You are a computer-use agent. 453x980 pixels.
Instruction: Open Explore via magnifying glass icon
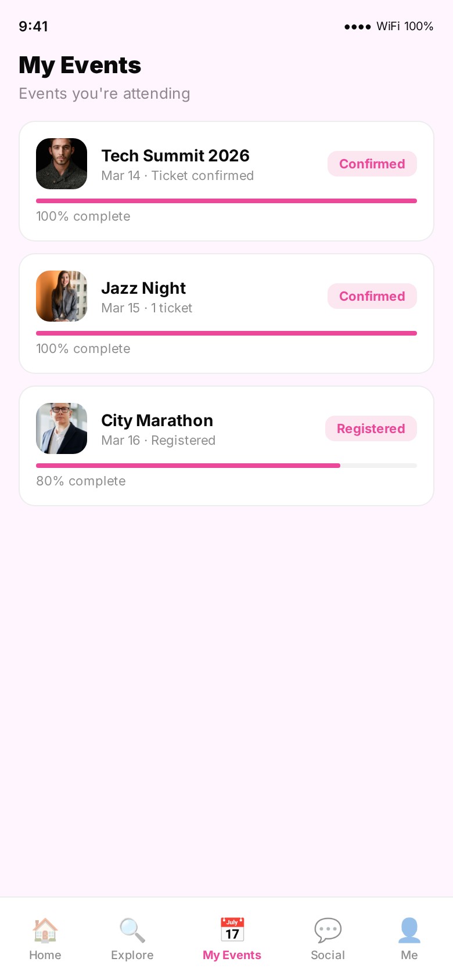[132, 930]
